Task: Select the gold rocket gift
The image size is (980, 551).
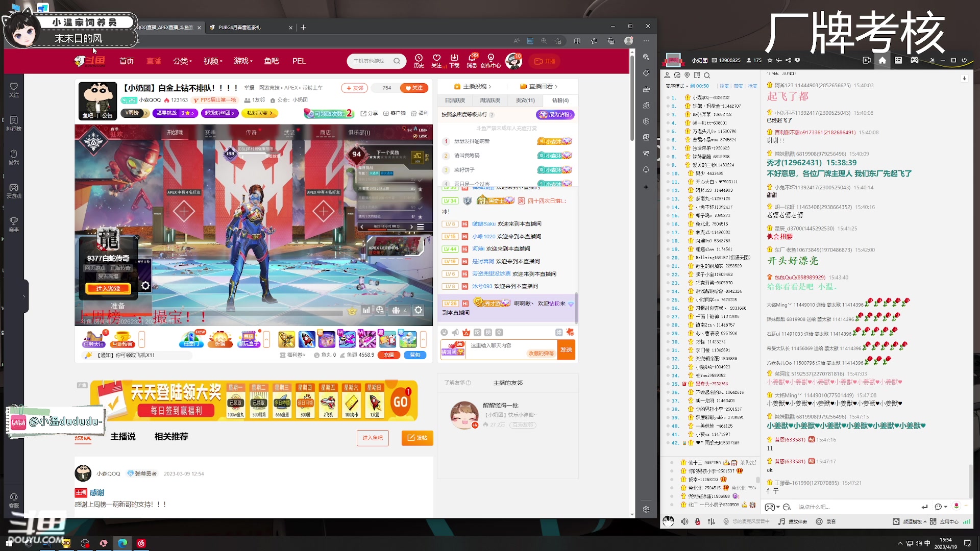Action: [x=286, y=339]
